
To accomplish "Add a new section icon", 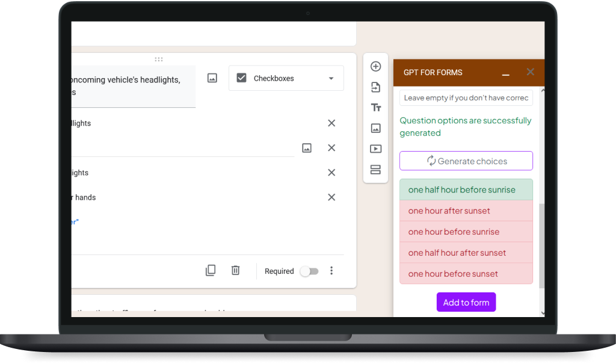I will coord(375,170).
